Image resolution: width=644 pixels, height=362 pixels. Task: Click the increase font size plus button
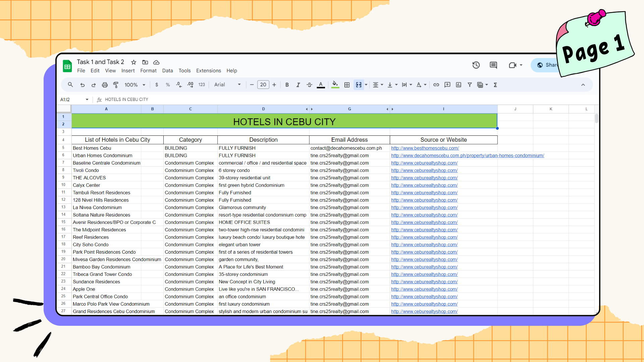click(274, 85)
